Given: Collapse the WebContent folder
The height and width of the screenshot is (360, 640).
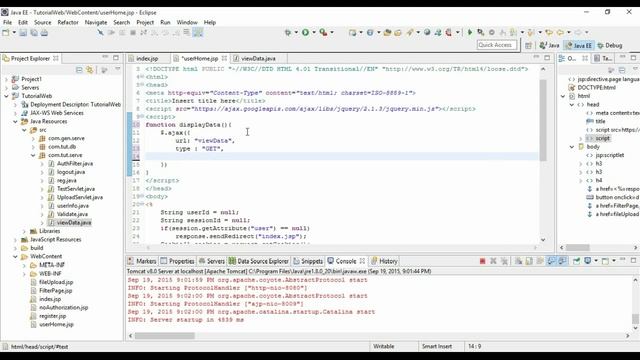Looking at the screenshot, I should point(15,256).
